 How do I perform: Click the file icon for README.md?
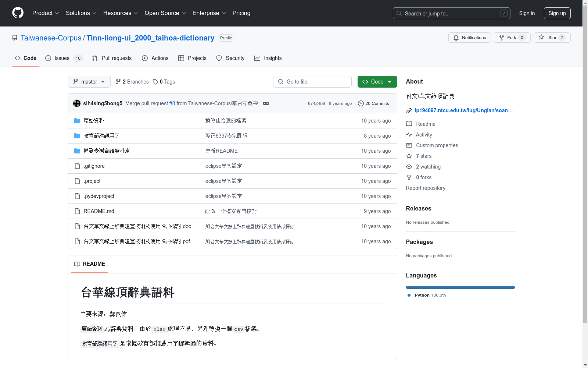point(77,211)
